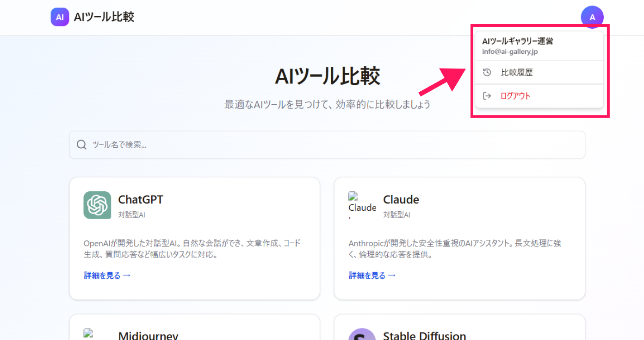This screenshot has height=340, width=644.
Task: Choose ログアウト in the account menu
Action: pyautogui.click(x=515, y=96)
